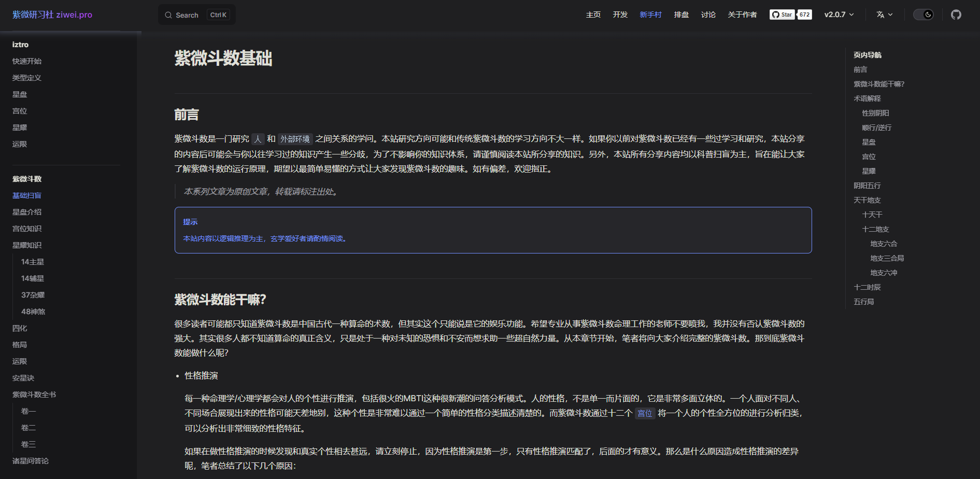Open the 新手村 navigation menu item
Viewport: 980px width, 479px height.
[x=650, y=15]
